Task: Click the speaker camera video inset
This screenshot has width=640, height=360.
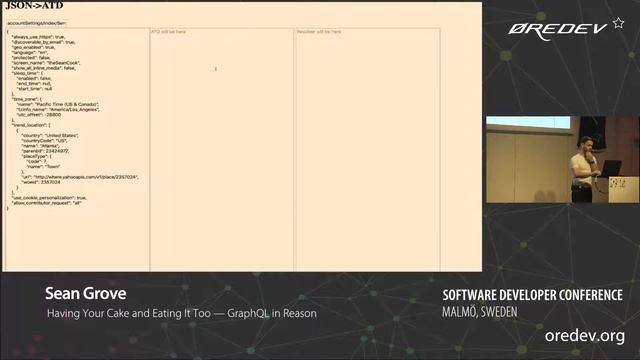Action: (562, 159)
